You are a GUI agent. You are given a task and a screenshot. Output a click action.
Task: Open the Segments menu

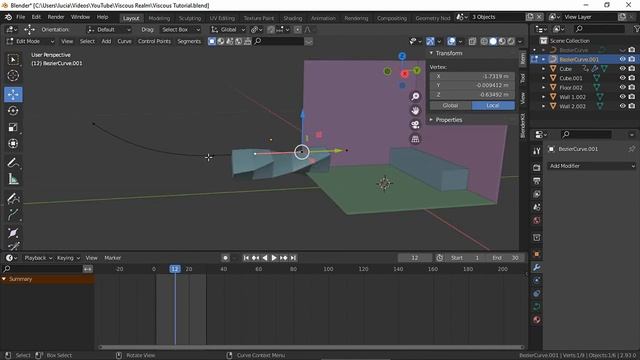[189, 41]
